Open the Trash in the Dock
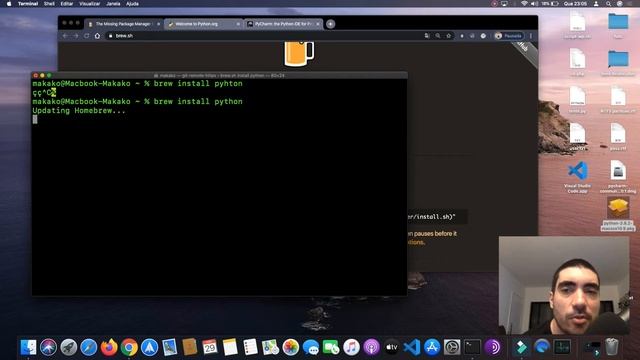This screenshot has height=360, width=640. 611,347
